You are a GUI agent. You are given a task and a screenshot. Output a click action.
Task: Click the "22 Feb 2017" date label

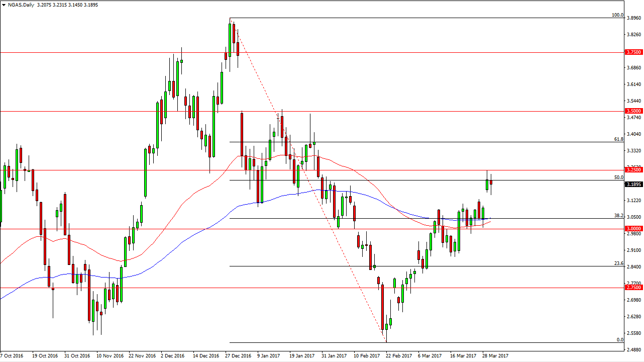[399, 356]
